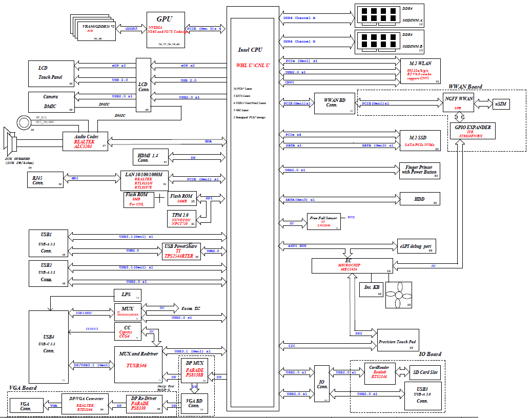Click the uSIM box
Viewport: 532px width, 418px height.
[501, 104]
